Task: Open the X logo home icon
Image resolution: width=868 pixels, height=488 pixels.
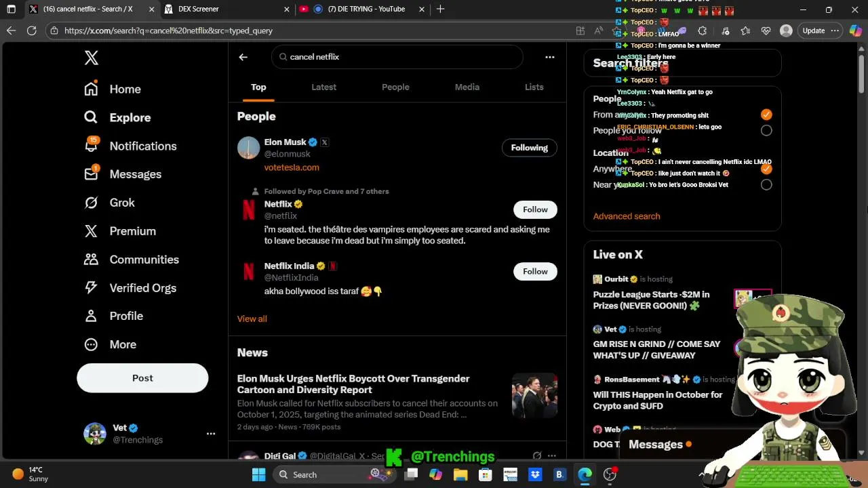Action: 92,58
